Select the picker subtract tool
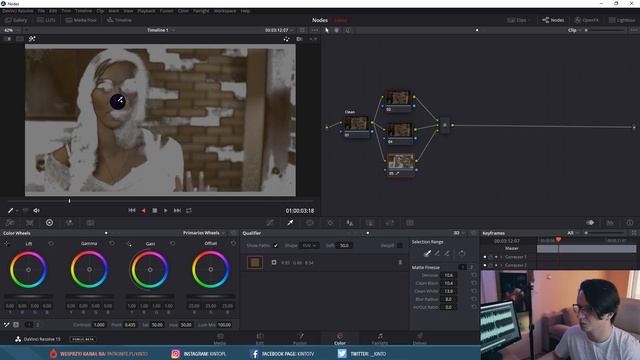 point(437,253)
